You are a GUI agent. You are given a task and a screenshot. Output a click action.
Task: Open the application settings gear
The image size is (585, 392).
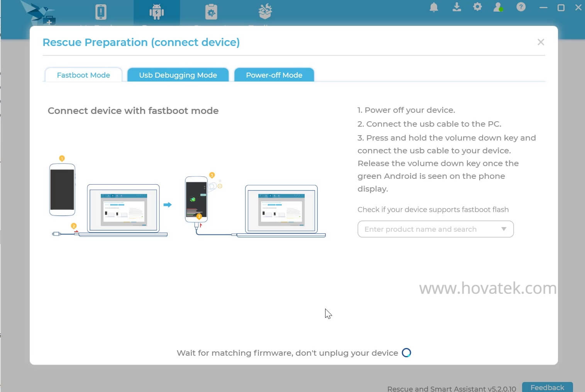(x=477, y=7)
